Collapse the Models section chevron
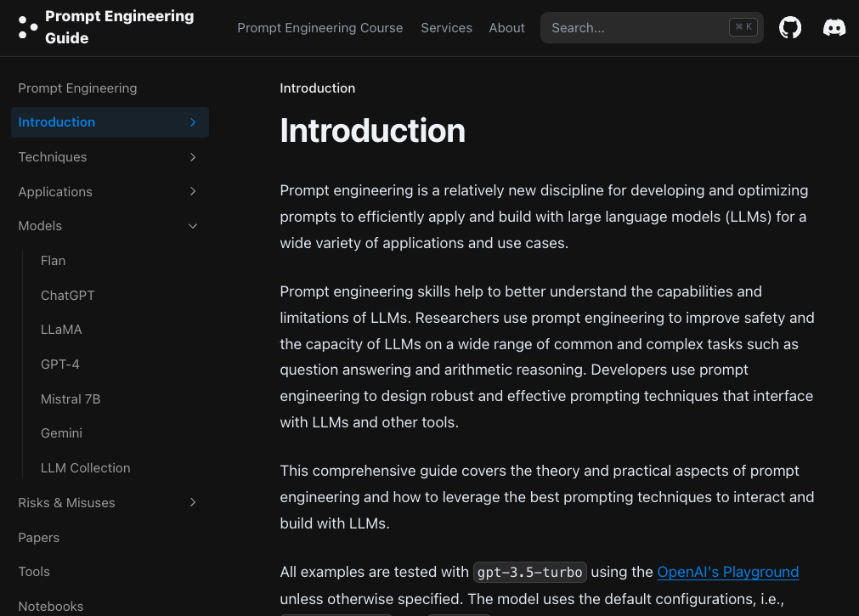Screen dimensions: 859x616 pos(193,226)
